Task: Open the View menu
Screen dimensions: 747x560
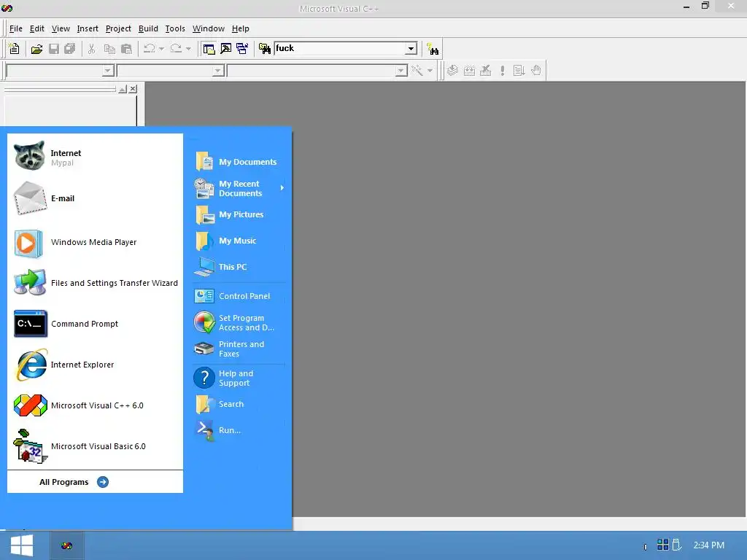Action: (x=61, y=28)
